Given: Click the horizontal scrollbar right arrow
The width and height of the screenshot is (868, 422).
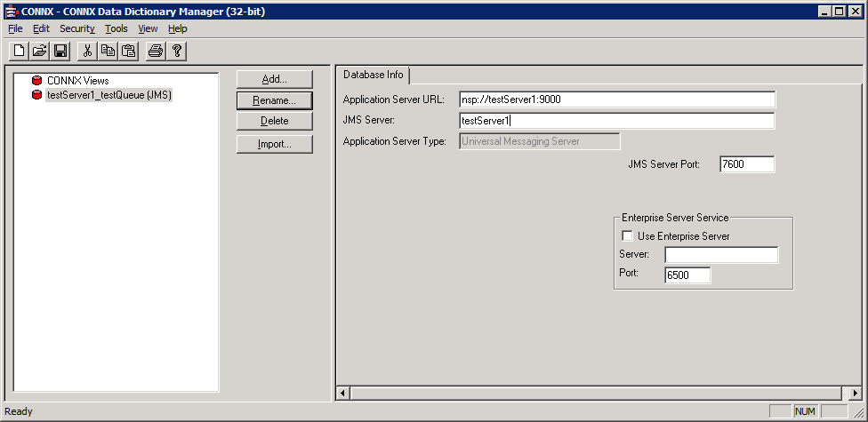Looking at the screenshot, I should click(x=854, y=394).
